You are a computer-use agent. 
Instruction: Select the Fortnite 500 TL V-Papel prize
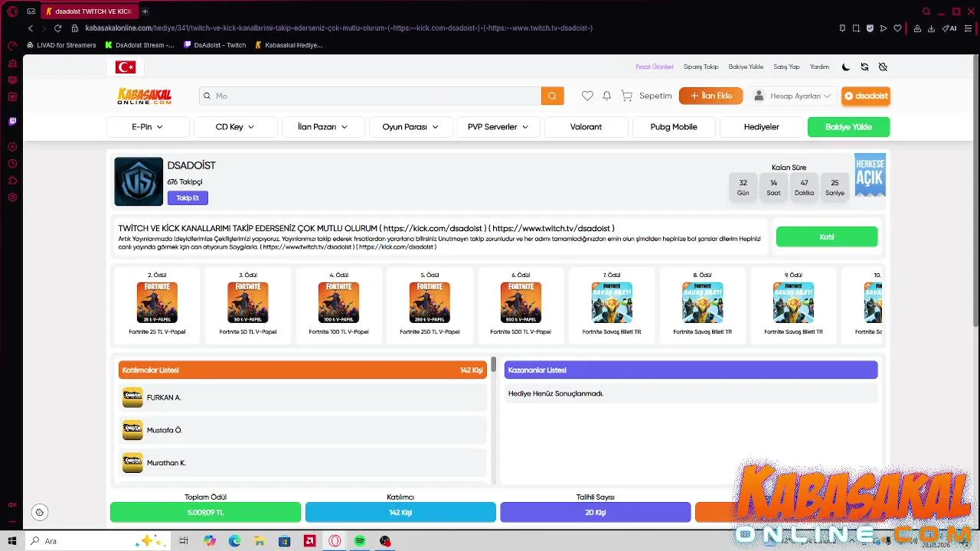521,305
